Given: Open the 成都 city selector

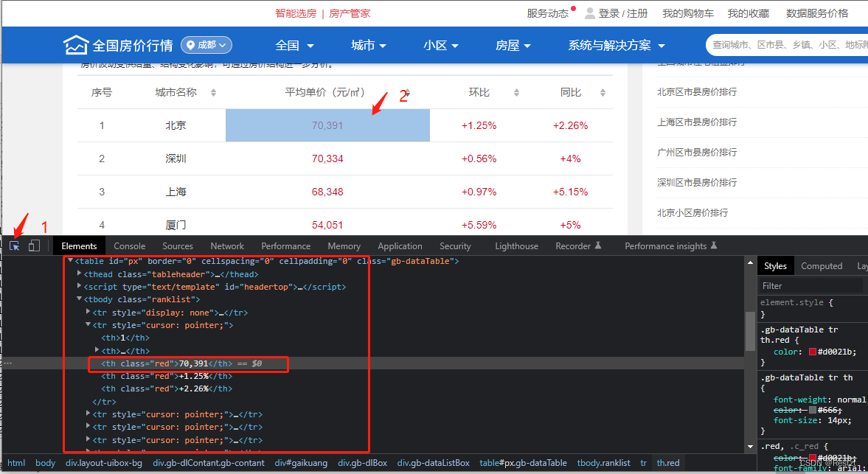Looking at the screenshot, I should click(x=206, y=46).
